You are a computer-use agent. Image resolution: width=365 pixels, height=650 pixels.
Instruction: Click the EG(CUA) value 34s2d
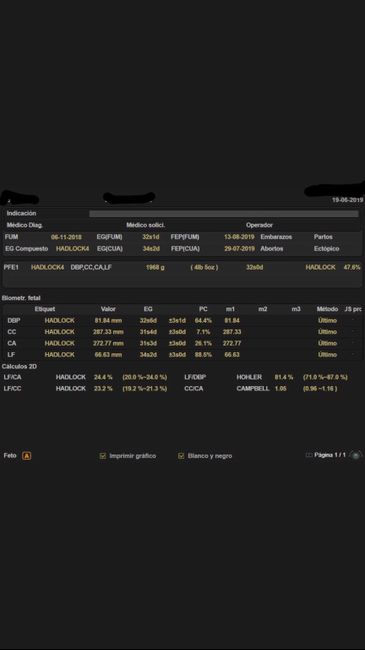(151, 248)
